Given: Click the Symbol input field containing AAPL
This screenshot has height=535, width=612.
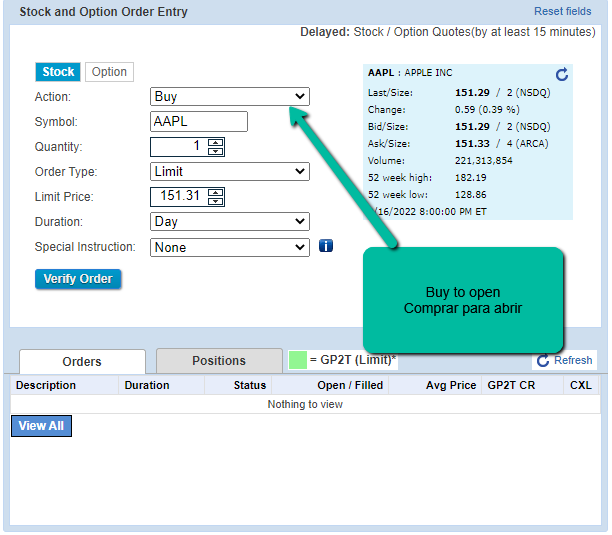Looking at the screenshot, I should [198, 122].
